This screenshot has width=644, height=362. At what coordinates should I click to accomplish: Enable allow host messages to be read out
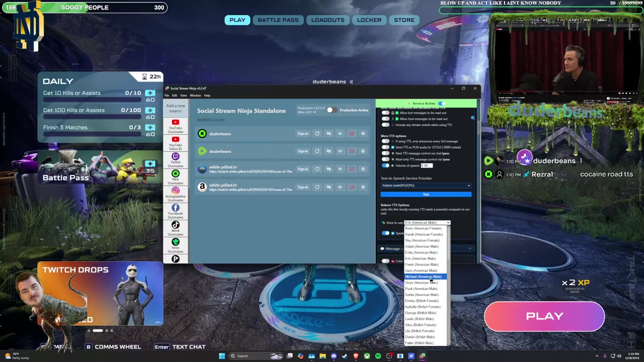click(x=385, y=119)
